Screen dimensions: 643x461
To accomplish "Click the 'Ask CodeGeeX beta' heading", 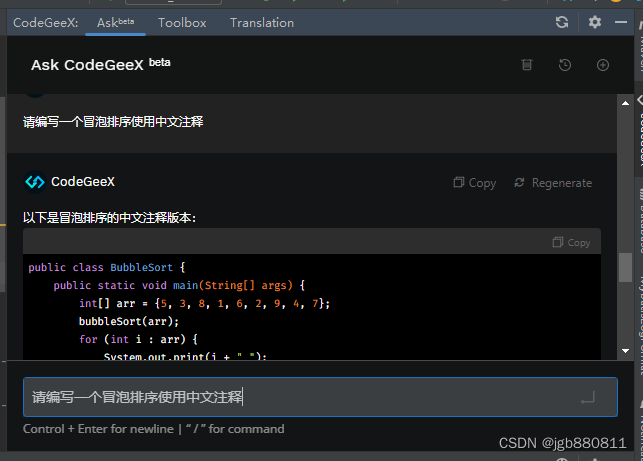I will click(x=101, y=64).
